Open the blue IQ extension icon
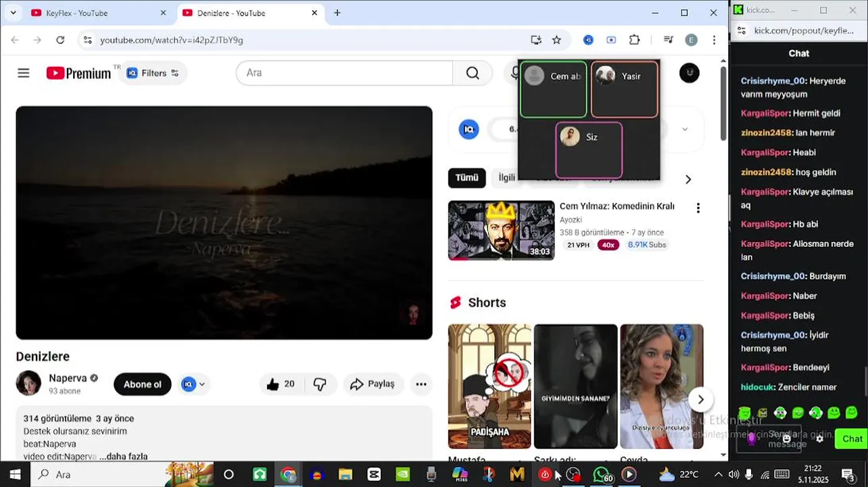 (588, 40)
